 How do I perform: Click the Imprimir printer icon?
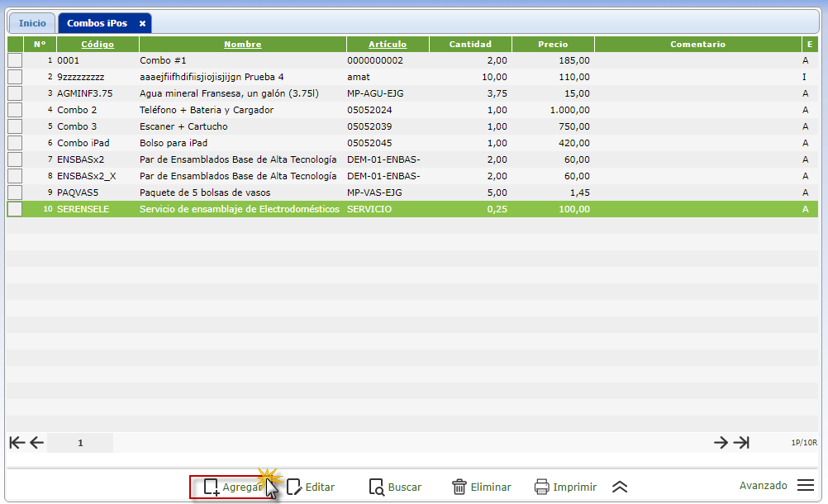pos(542,487)
